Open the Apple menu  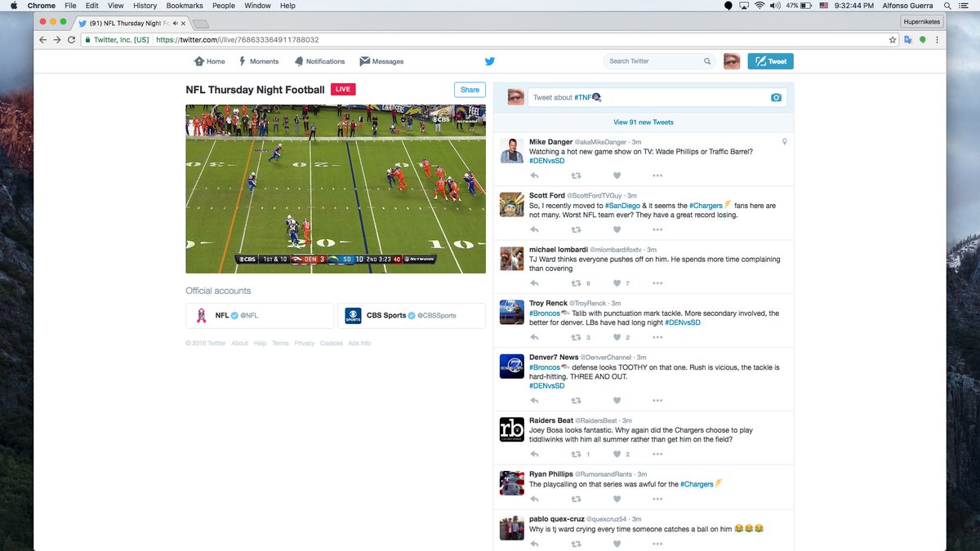13,6
